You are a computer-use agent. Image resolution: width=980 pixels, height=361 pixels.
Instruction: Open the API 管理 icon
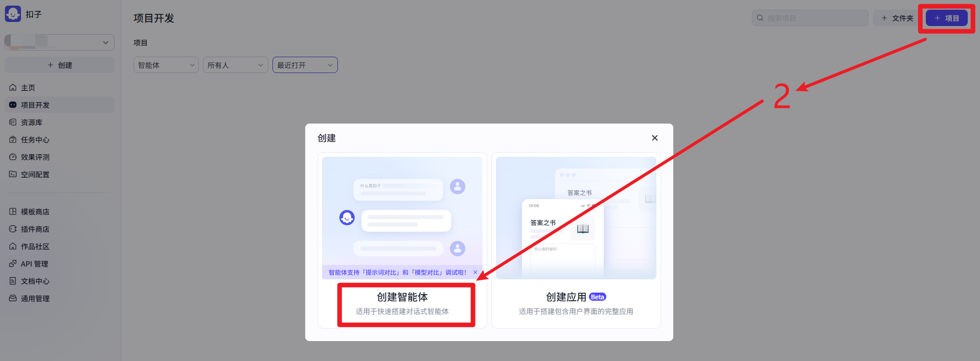click(x=13, y=264)
